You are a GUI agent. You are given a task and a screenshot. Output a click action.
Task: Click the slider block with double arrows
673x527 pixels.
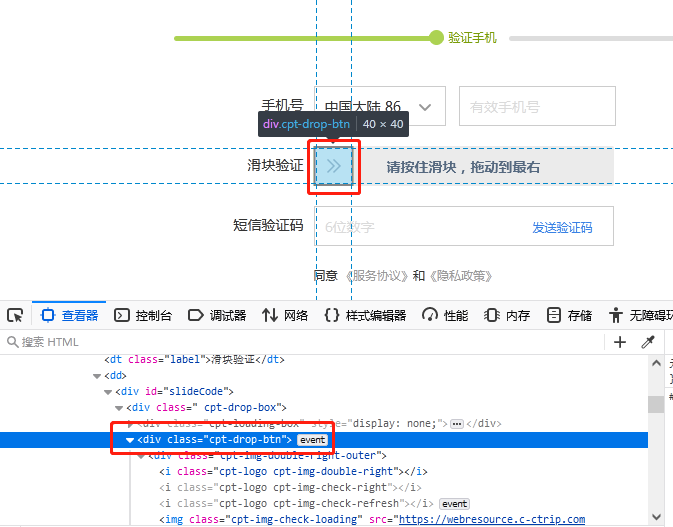coord(334,166)
